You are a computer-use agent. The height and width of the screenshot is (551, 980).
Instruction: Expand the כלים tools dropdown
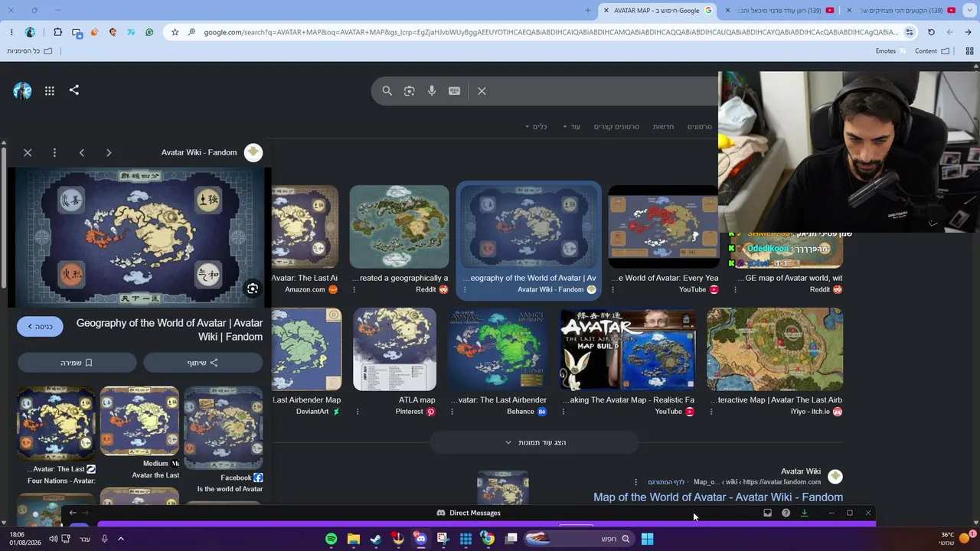tap(536, 126)
